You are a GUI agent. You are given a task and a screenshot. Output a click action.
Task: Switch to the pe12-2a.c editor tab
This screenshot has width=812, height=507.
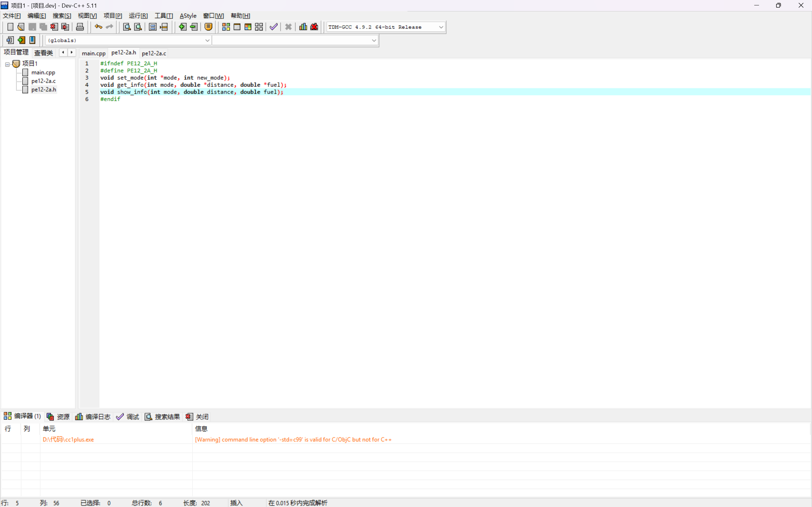tap(154, 53)
